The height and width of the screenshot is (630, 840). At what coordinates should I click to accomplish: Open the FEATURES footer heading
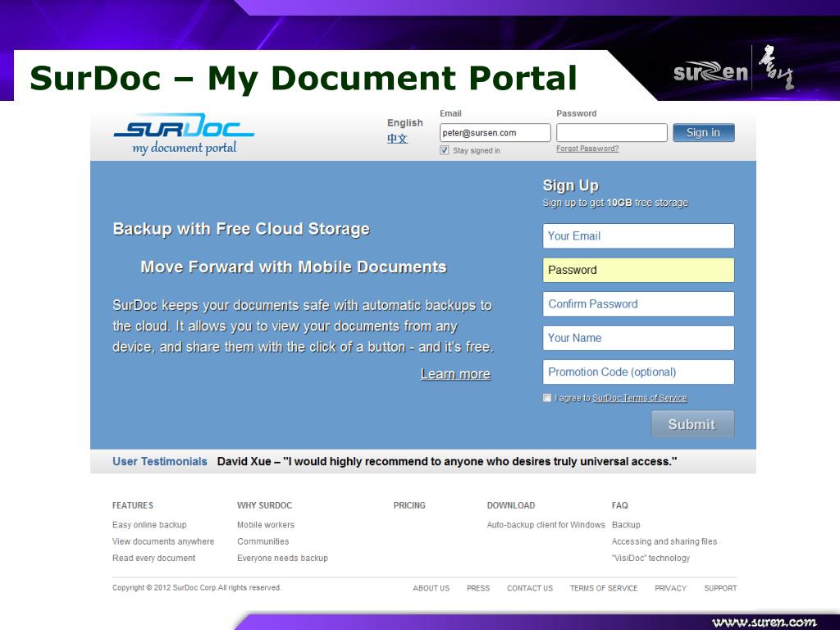point(133,505)
